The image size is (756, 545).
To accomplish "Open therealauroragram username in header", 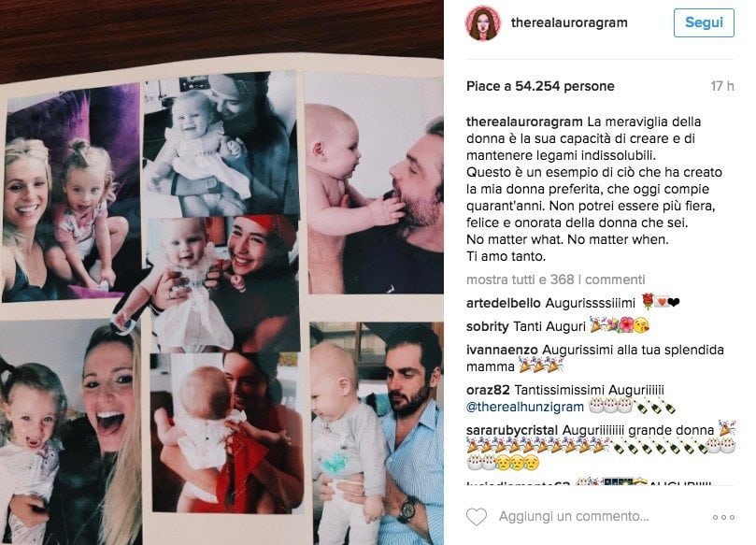I will tap(569, 22).
